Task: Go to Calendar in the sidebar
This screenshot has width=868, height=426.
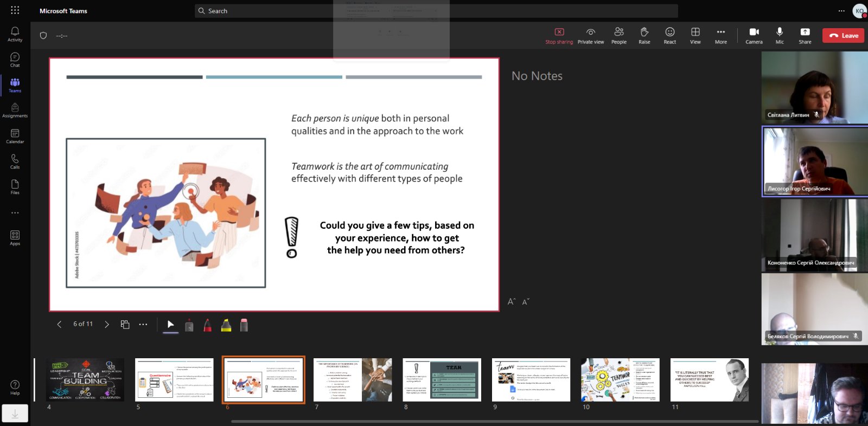Action: coord(15,136)
